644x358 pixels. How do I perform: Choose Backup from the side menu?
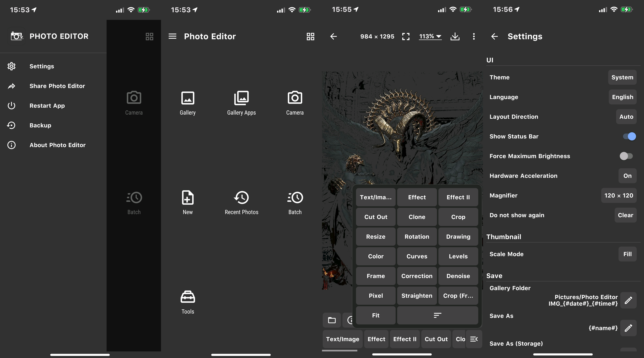pyautogui.click(x=40, y=125)
